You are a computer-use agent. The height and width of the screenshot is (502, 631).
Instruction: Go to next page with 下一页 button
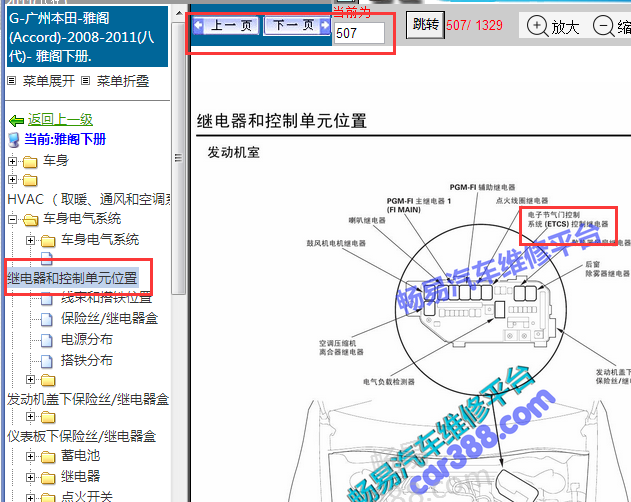coord(297,25)
